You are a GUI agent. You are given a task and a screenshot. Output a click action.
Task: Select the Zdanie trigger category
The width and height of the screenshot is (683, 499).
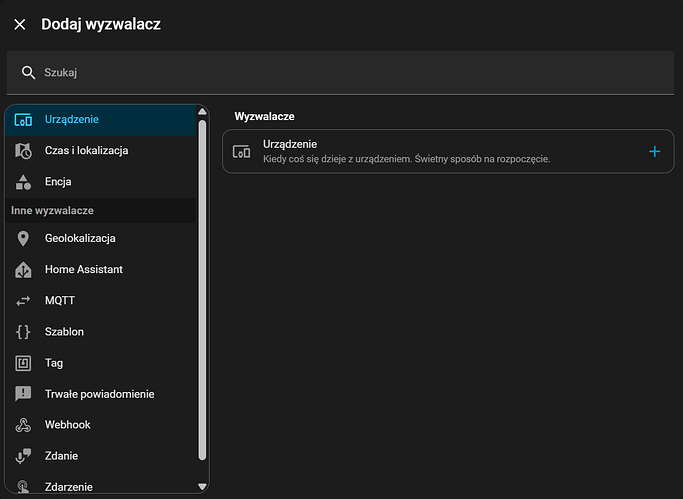(x=61, y=456)
